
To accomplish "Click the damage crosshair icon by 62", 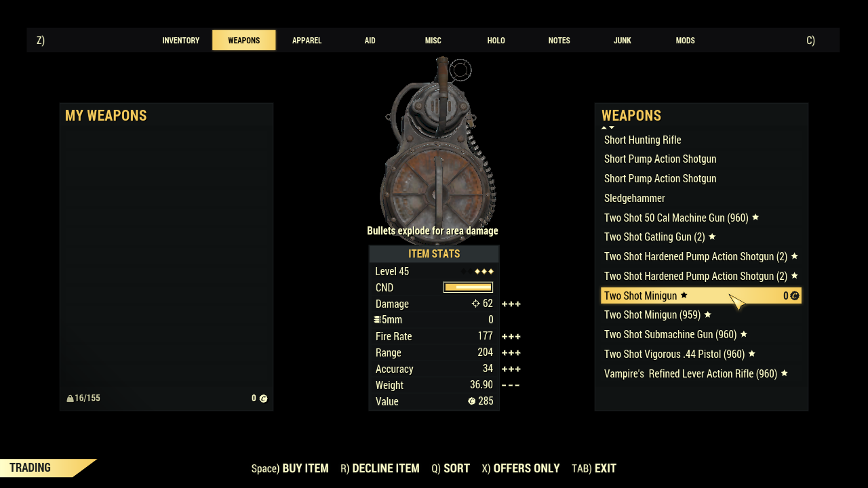I will click(476, 304).
